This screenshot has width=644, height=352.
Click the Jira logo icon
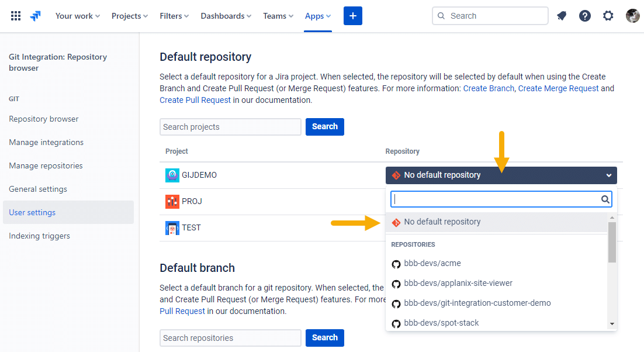[36, 16]
